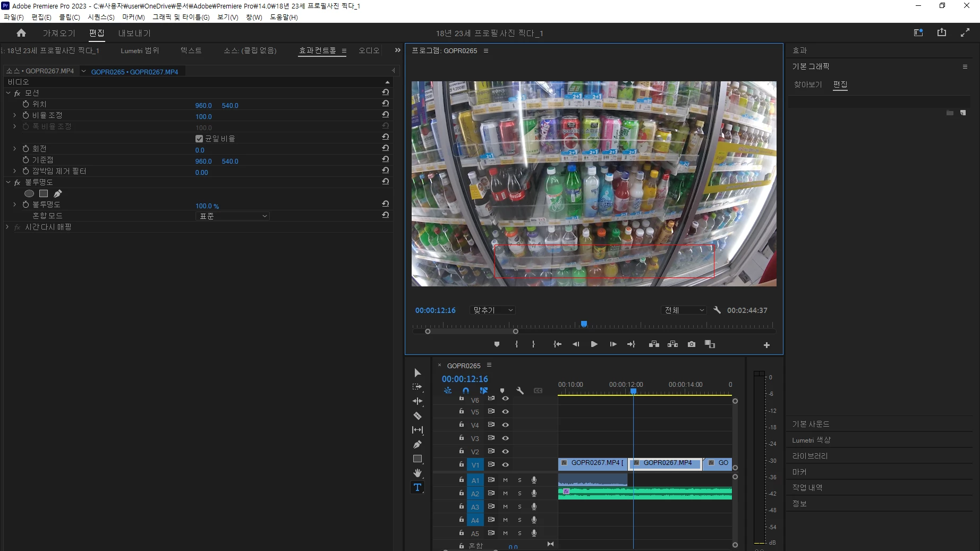Toggle visibility of track V2
This screenshot has width=980, height=551.
(506, 451)
